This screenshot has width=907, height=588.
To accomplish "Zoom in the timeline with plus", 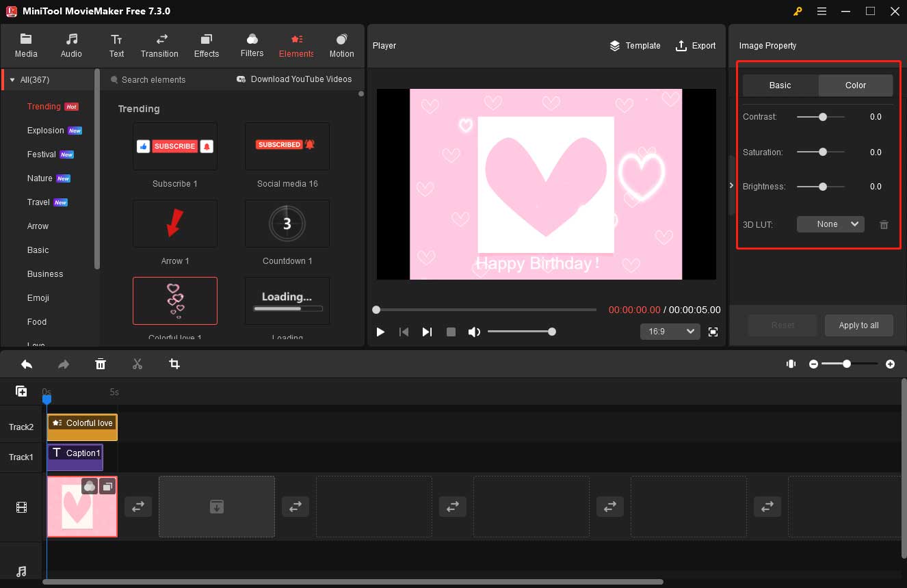I will click(890, 364).
